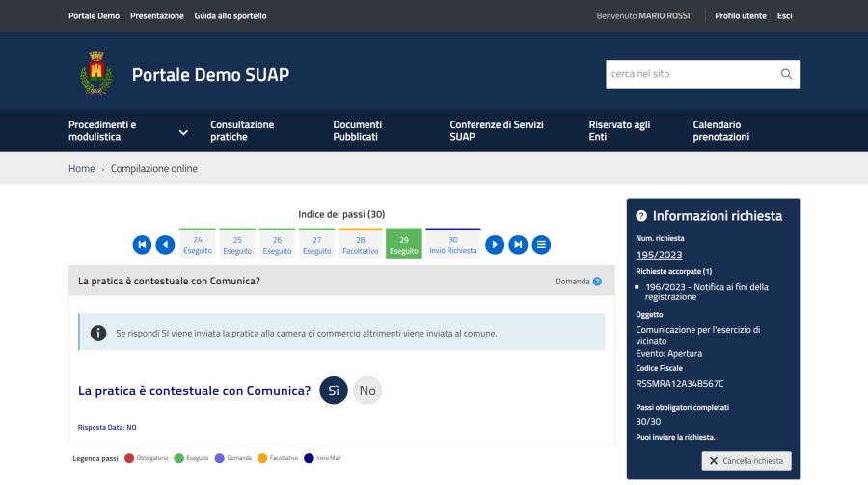Viewport: 868px width, 485px height.
Task: Select No for Comunica question
Action: [367, 391]
